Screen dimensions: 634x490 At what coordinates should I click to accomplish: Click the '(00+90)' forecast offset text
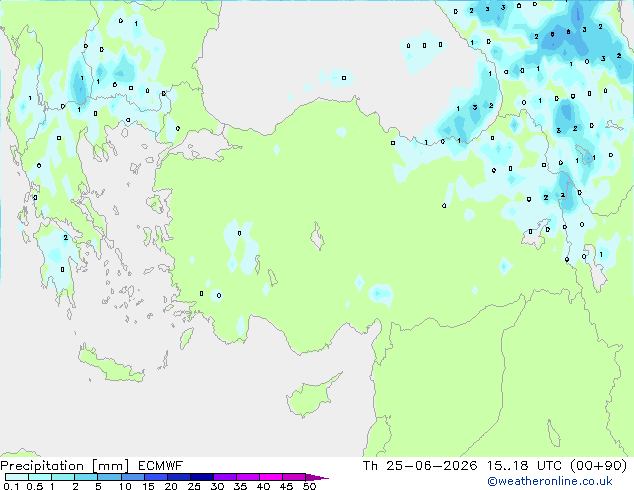pos(598,466)
